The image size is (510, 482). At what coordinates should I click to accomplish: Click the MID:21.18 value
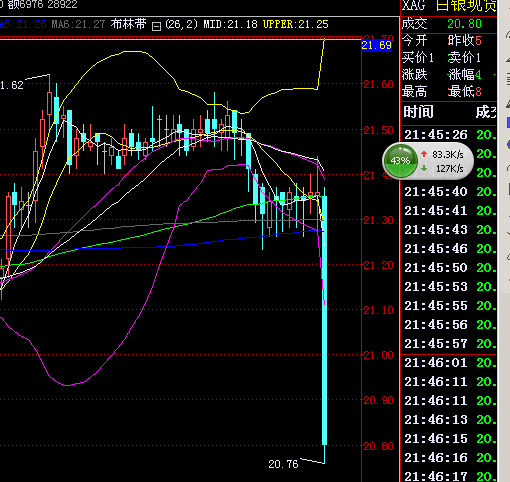pyautogui.click(x=230, y=24)
